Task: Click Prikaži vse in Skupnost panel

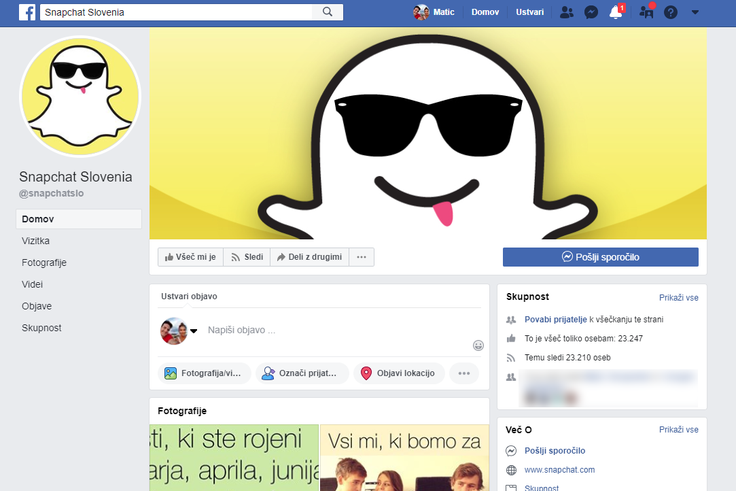Action: click(678, 298)
